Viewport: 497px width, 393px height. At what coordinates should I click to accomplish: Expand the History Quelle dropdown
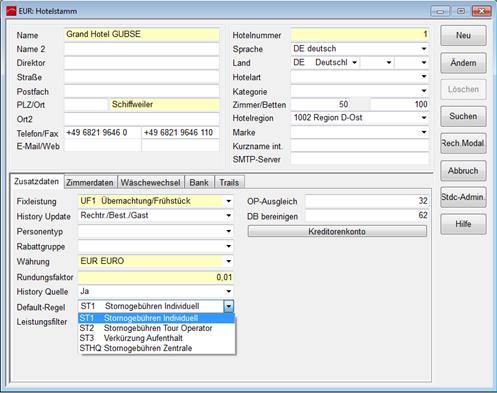point(228,291)
